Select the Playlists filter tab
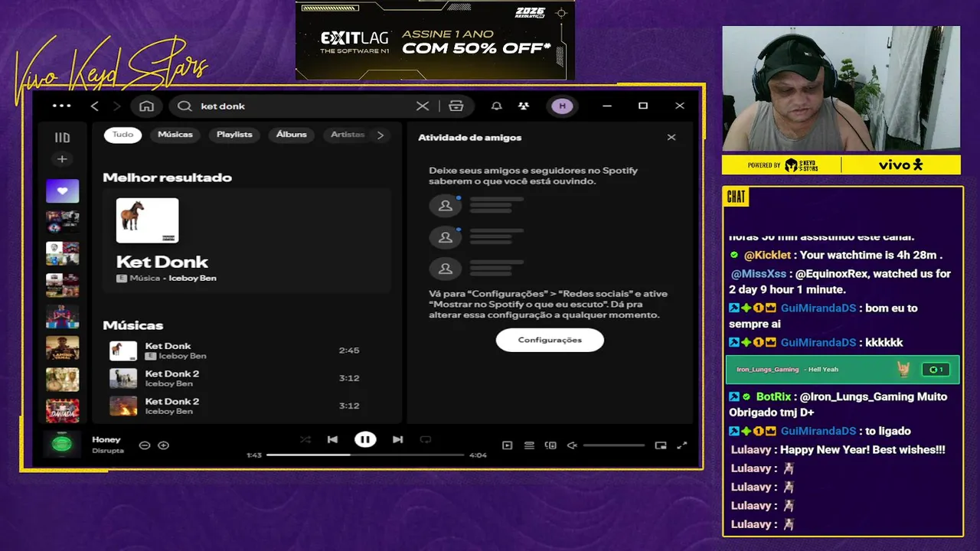 point(234,135)
